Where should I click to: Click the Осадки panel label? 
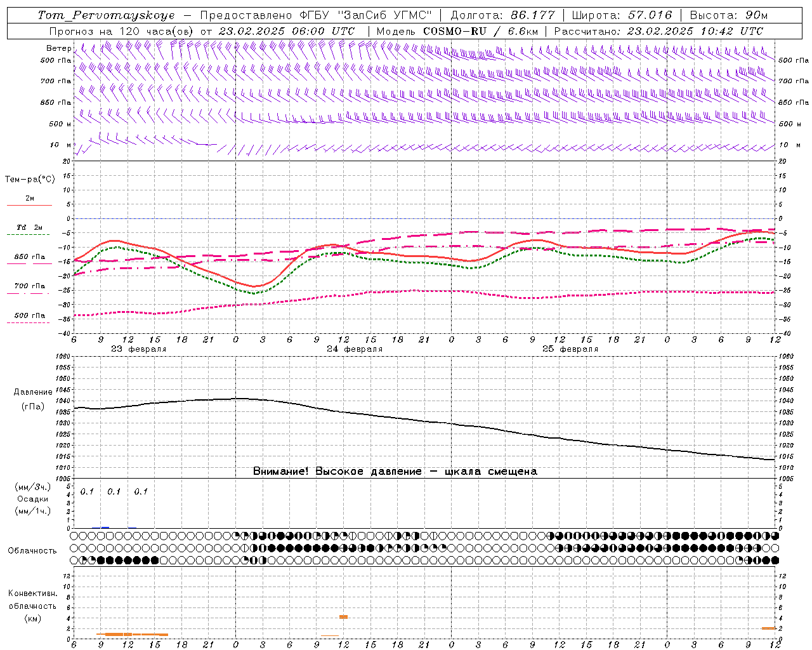tap(33, 500)
